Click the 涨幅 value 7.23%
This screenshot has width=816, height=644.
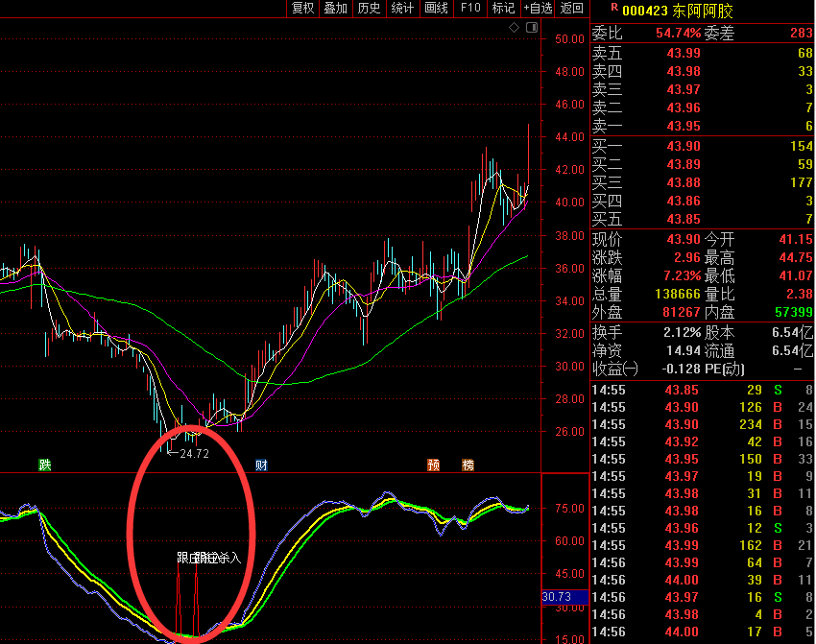683,275
